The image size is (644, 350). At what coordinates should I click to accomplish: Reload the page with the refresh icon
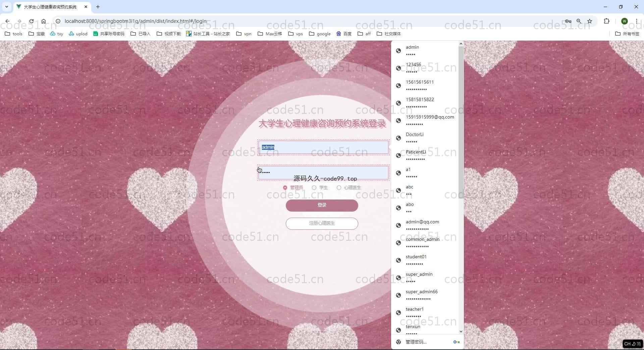(31, 21)
